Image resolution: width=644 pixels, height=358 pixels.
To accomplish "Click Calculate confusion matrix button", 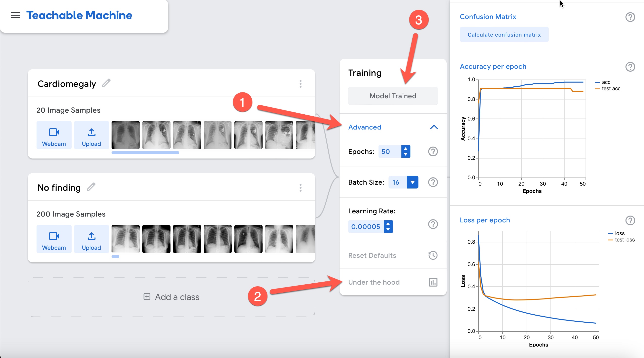I will (504, 35).
